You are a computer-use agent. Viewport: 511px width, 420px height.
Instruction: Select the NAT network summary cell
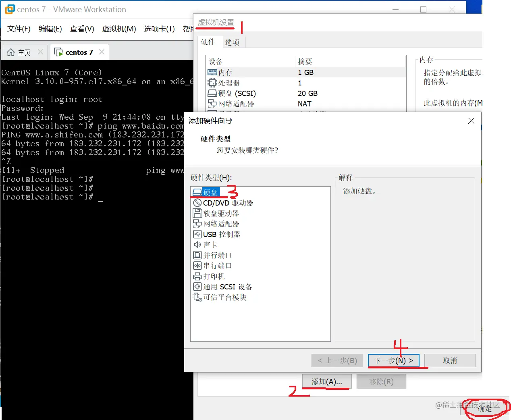[x=305, y=104]
